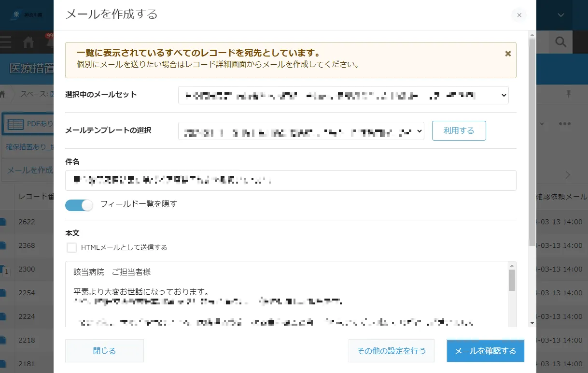This screenshot has height=373, width=588.
Task: Click the dialog scrollbar down arrow
Action: [532, 323]
